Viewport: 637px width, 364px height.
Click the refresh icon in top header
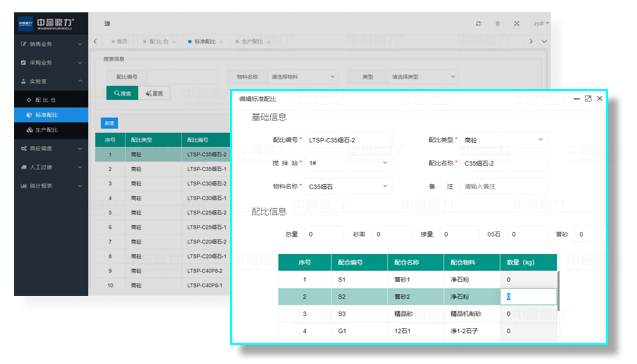(478, 24)
